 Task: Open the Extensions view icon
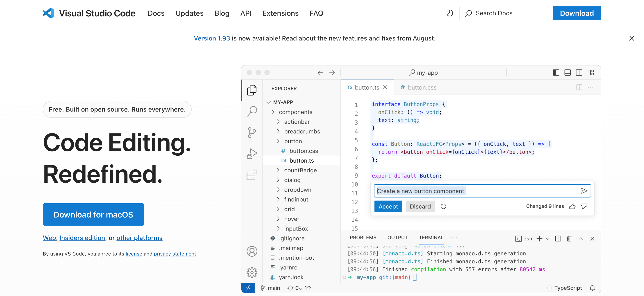[x=252, y=175]
